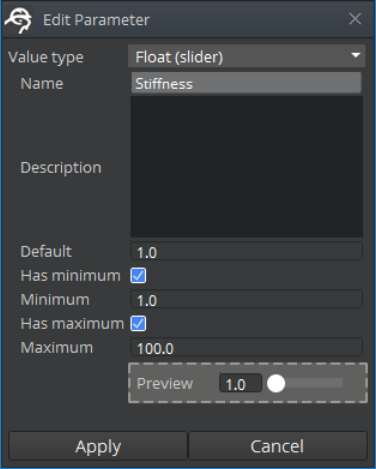
Task: Click the Has maximum label text
Action: pos(72,324)
